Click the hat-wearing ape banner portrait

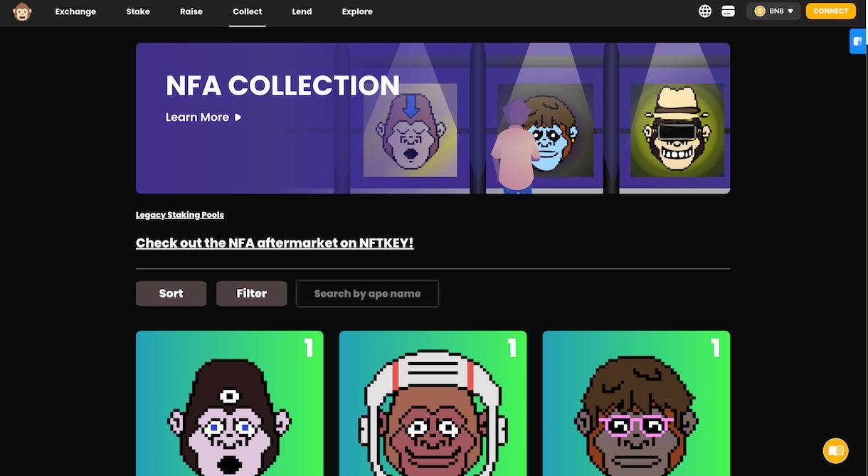pos(677,130)
